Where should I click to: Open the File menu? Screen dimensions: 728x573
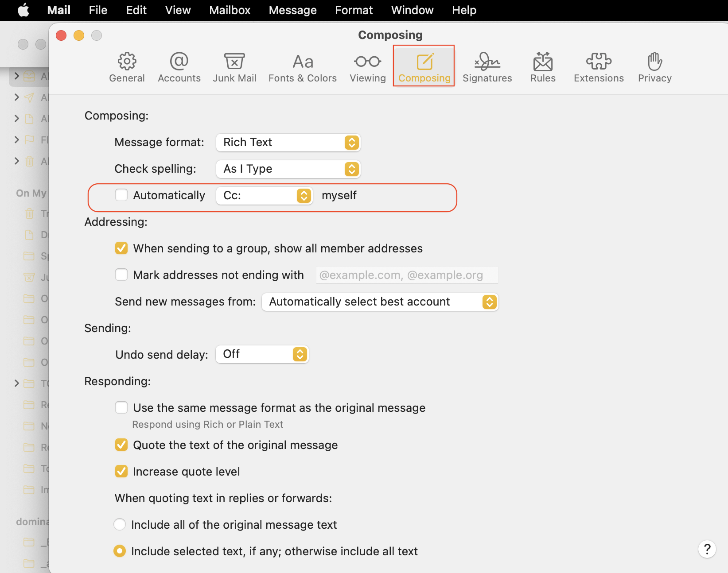pos(98,10)
